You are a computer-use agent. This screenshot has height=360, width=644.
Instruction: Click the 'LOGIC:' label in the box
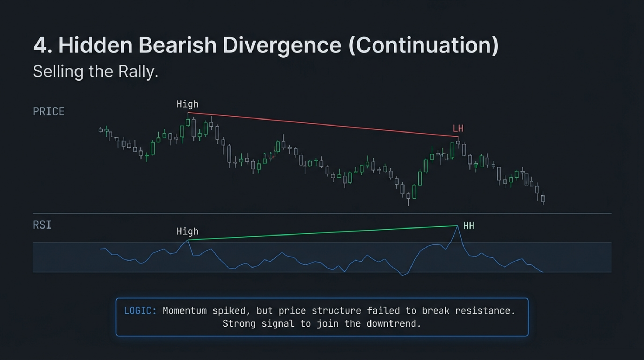click(x=140, y=311)
